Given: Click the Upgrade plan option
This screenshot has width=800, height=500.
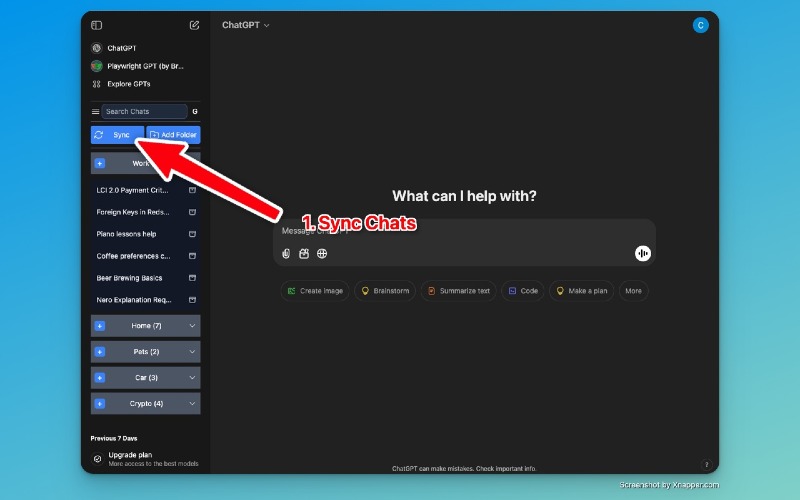Looking at the screenshot, I should tap(145, 459).
